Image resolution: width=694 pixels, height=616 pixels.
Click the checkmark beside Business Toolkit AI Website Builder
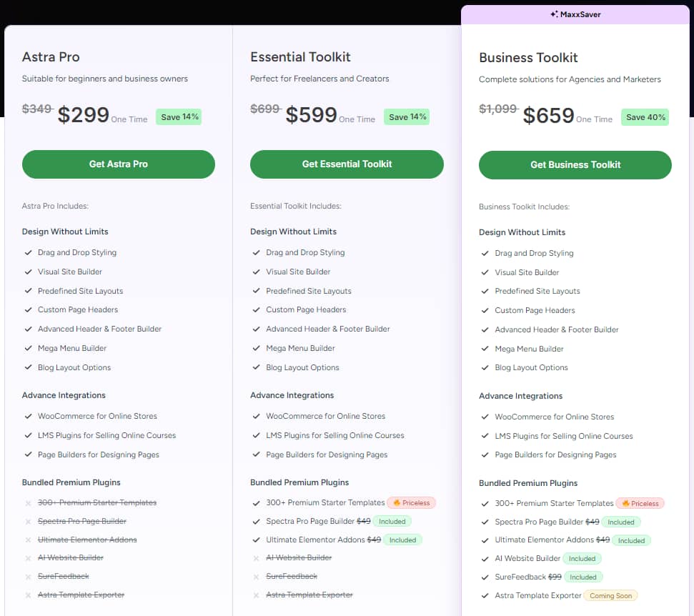[485, 559]
